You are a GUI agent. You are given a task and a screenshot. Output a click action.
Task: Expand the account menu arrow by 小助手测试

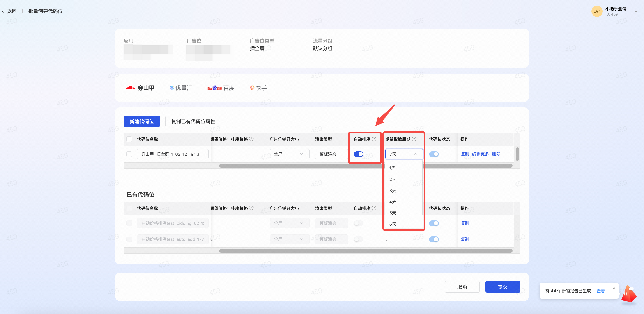(x=636, y=11)
